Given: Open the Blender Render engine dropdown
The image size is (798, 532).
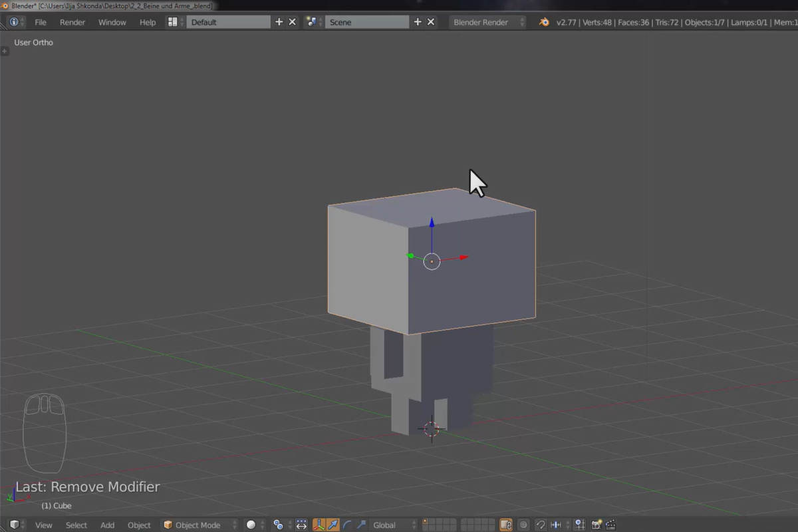Looking at the screenshot, I should pos(488,22).
